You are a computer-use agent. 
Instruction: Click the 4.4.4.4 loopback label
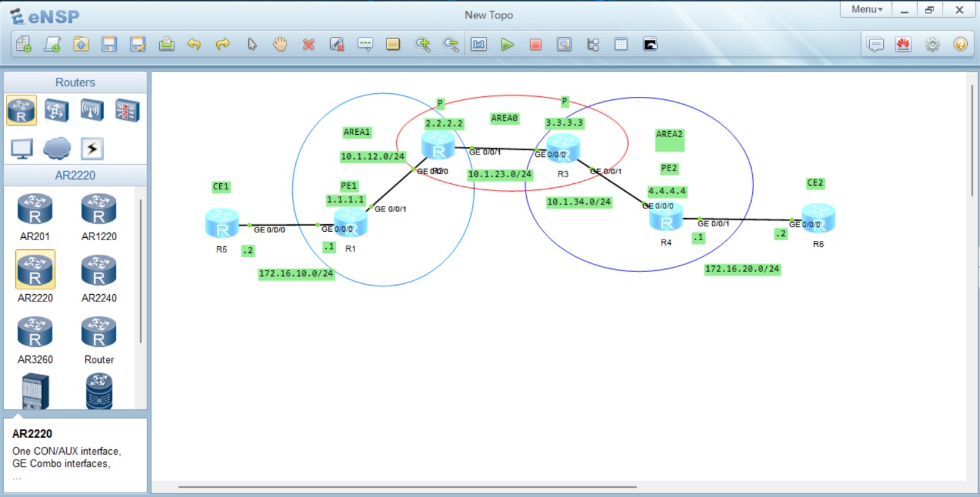(x=667, y=191)
